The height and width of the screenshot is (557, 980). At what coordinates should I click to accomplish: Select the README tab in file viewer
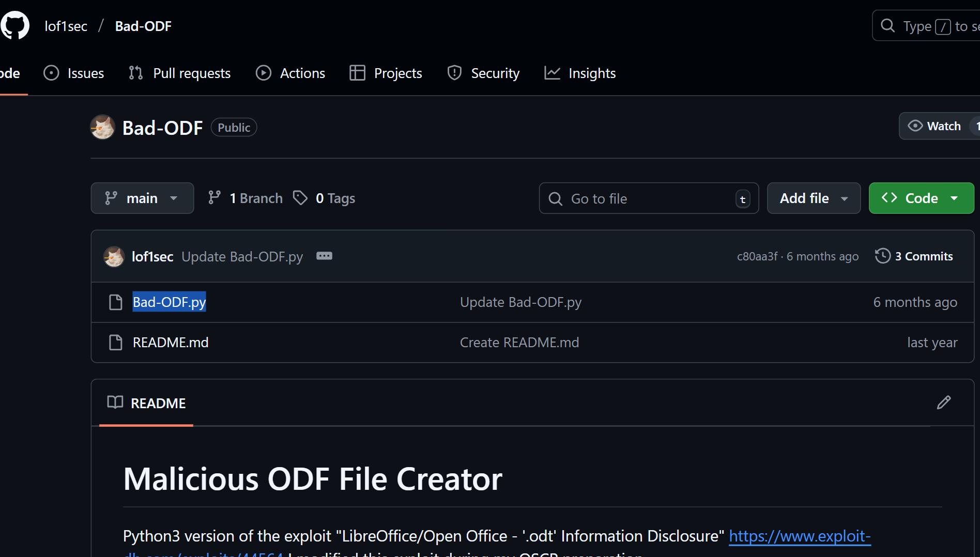(146, 403)
